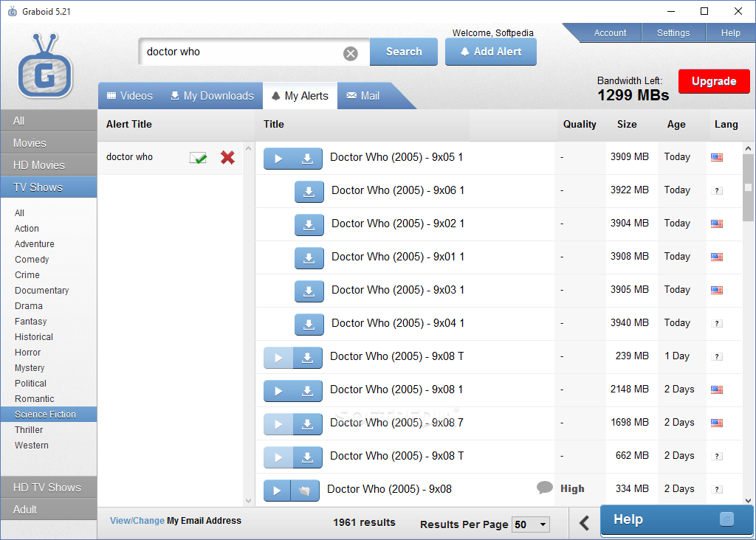756x540 pixels.
Task: Download Doctor Who 9x08 1 (2148 MB)
Action: pyautogui.click(x=308, y=391)
